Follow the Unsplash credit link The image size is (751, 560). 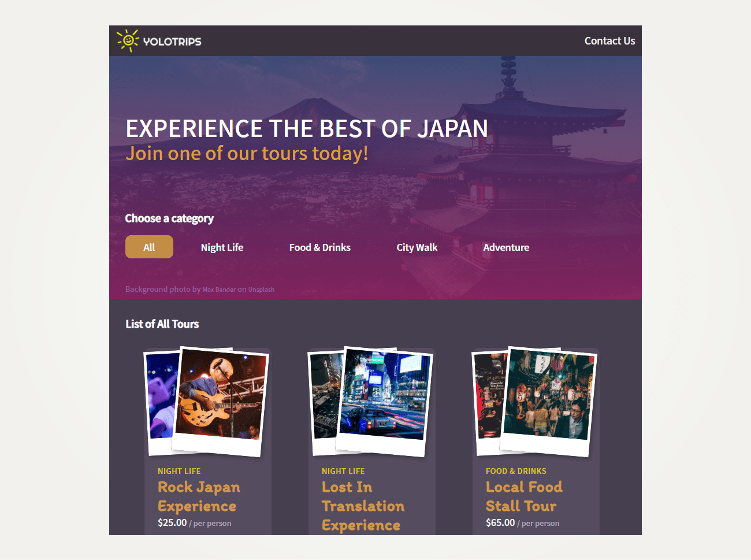(261, 290)
